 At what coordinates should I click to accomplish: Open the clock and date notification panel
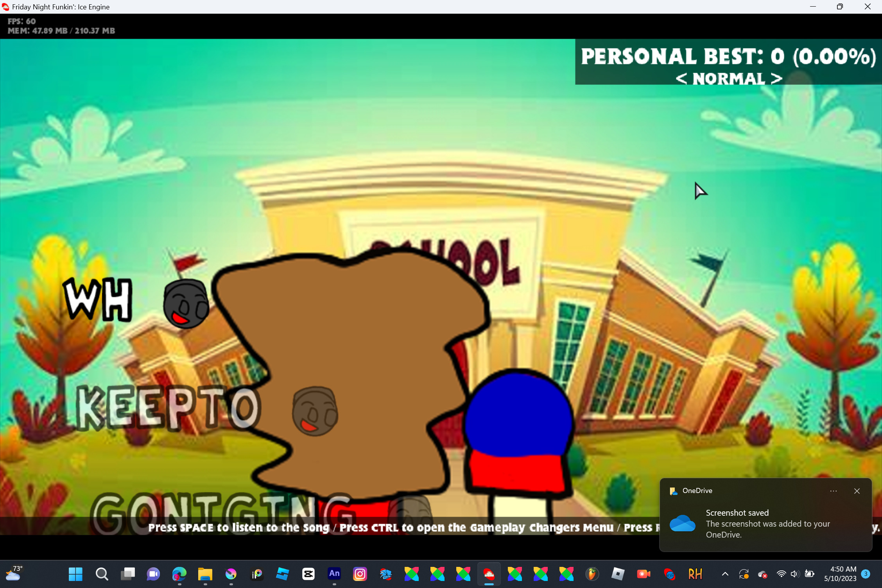tap(840, 574)
